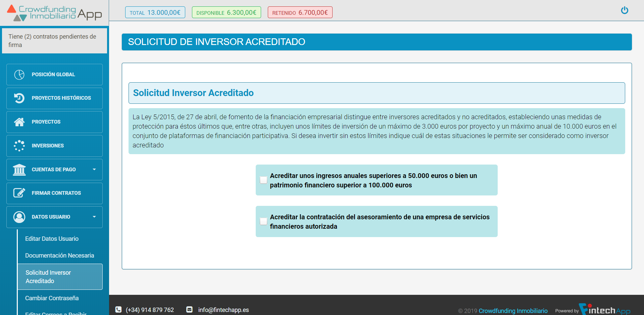Screen dimensions: 644x315
Task: Click the advisory accreditation option text
Action: [380, 222]
